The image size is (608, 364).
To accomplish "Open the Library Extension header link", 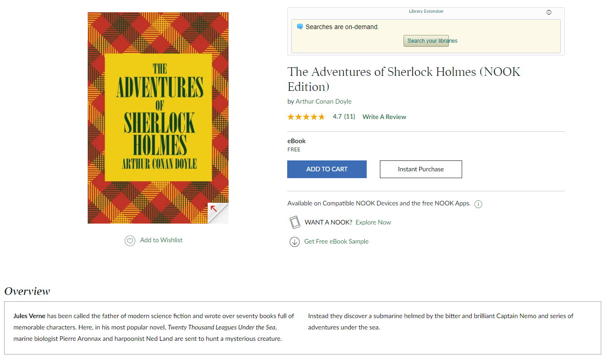I will click(426, 11).
